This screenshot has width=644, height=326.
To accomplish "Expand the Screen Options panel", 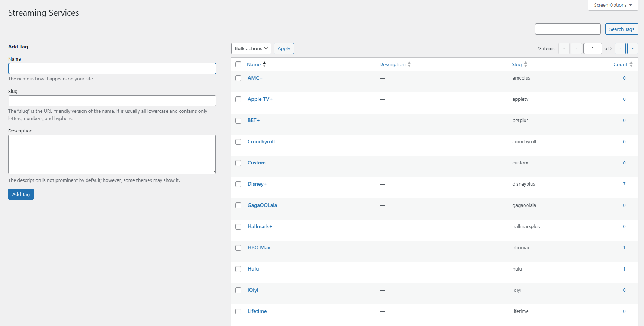I will point(612,5).
